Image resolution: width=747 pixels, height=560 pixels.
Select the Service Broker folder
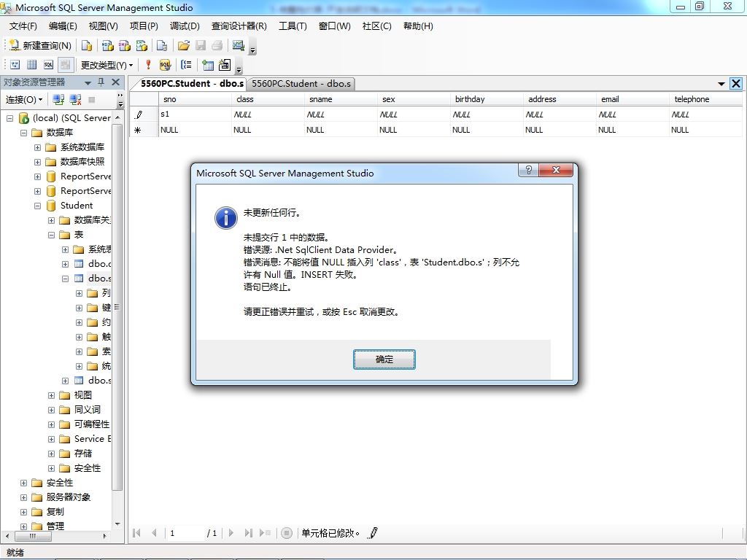92,438
